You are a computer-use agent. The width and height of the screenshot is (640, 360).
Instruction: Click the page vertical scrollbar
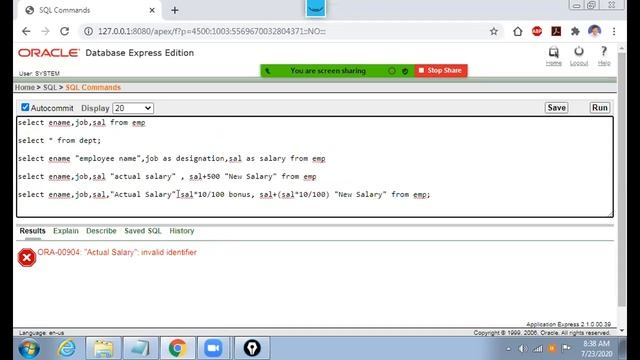pyautogui.click(x=622, y=180)
